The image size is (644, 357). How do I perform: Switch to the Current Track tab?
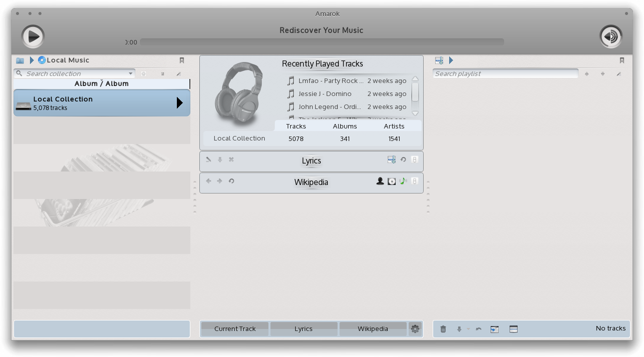(235, 328)
